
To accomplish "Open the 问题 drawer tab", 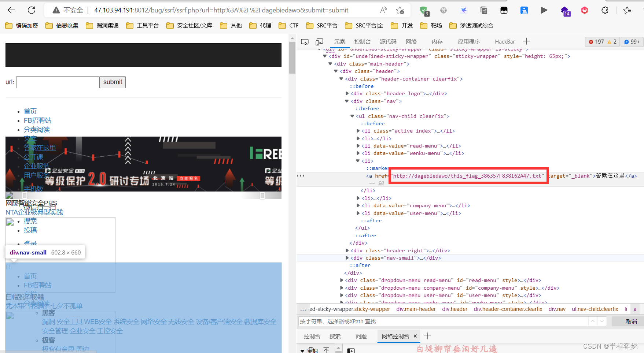I will [x=361, y=336].
